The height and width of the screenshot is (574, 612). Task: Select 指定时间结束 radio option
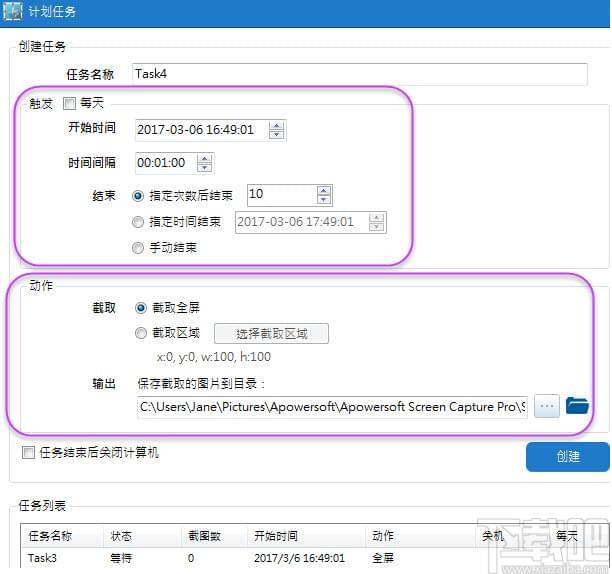pos(138,222)
